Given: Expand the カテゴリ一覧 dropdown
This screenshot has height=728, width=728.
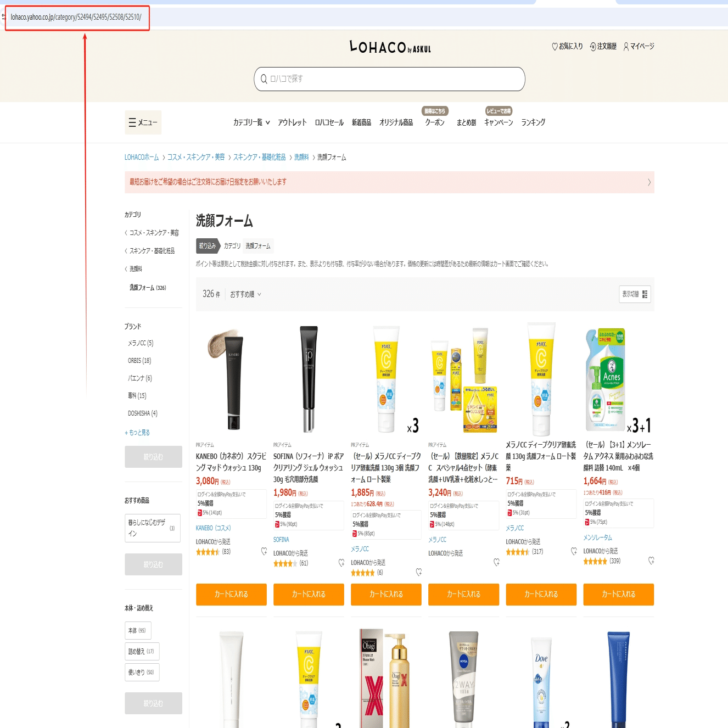Looking at the screenshot, I should click(251, 122).
